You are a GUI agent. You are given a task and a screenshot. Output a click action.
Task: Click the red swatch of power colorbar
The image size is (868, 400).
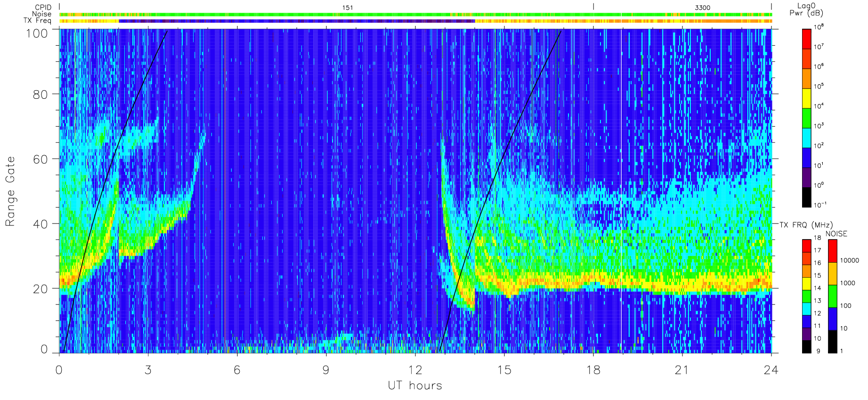click(806, 39)
